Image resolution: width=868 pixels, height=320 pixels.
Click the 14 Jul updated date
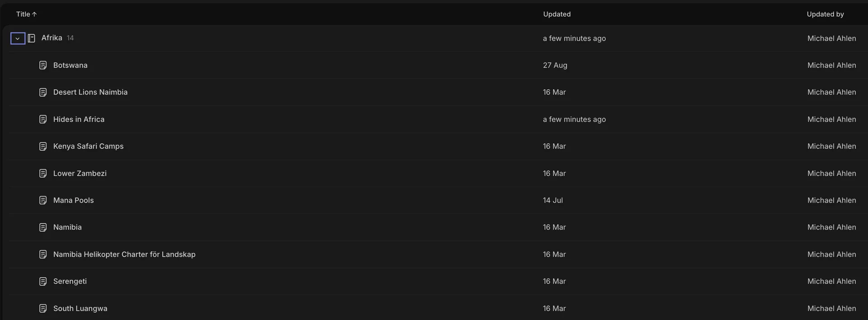tap(553, 200)
